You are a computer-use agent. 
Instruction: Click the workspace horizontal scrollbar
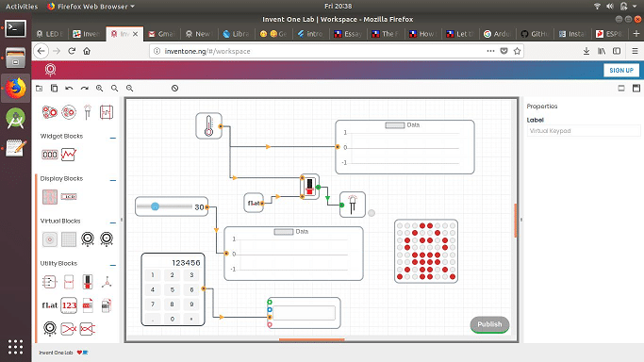312,339
